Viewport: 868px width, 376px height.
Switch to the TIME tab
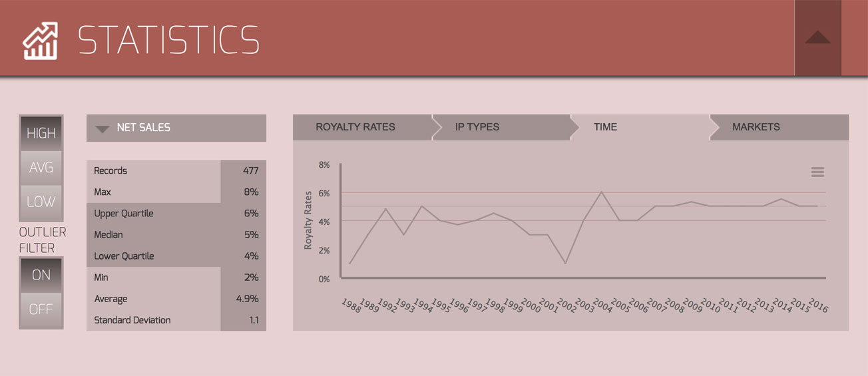pyautogui.click(x=605, y=127)
